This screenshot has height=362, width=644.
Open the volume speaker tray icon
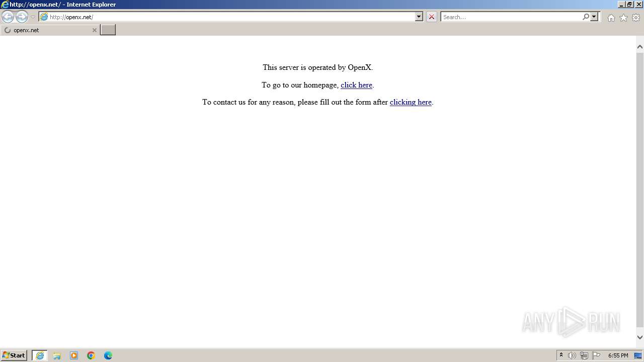572,355
